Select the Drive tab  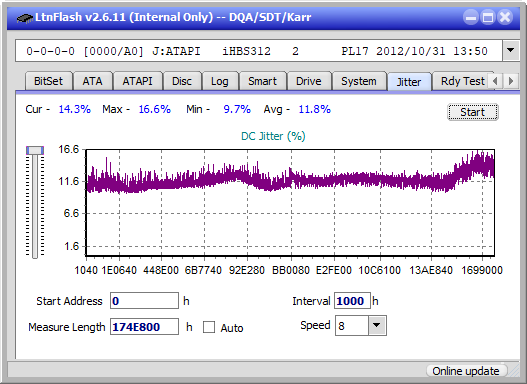309,81
